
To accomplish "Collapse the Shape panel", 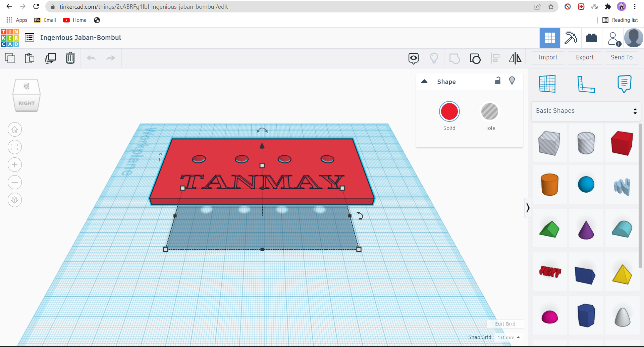I will click(x=424, y=81).
